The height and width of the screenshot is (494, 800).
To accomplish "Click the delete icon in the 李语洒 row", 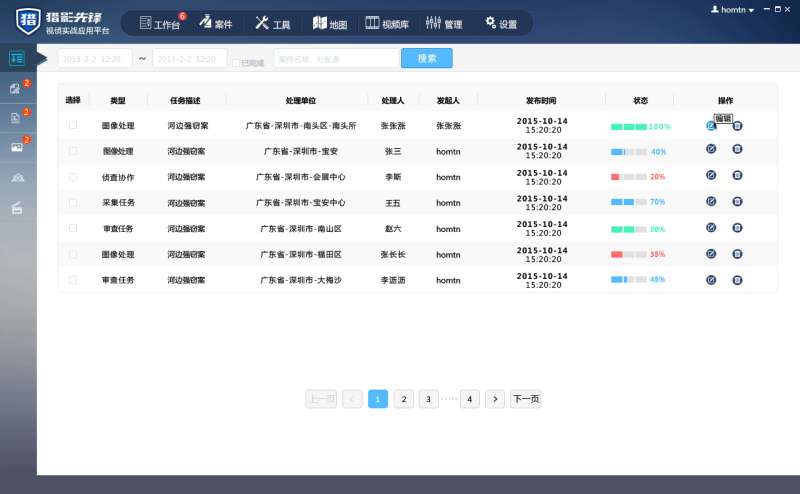I will [737, 280].
